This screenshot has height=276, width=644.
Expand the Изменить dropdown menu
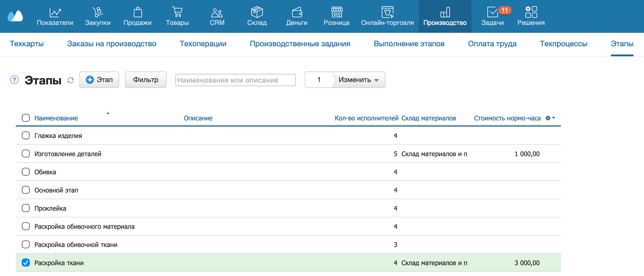click(x=359, y=80)
